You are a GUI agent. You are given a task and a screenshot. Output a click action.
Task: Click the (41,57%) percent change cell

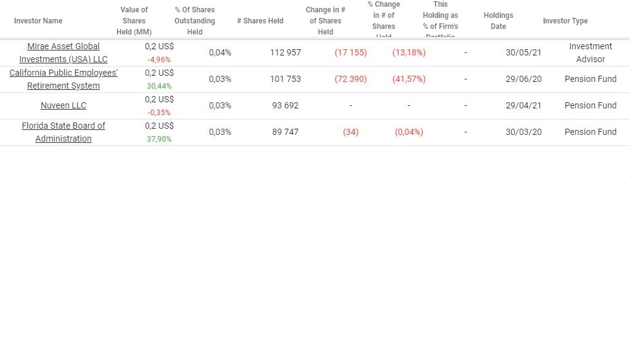click(x=409, y=79)
